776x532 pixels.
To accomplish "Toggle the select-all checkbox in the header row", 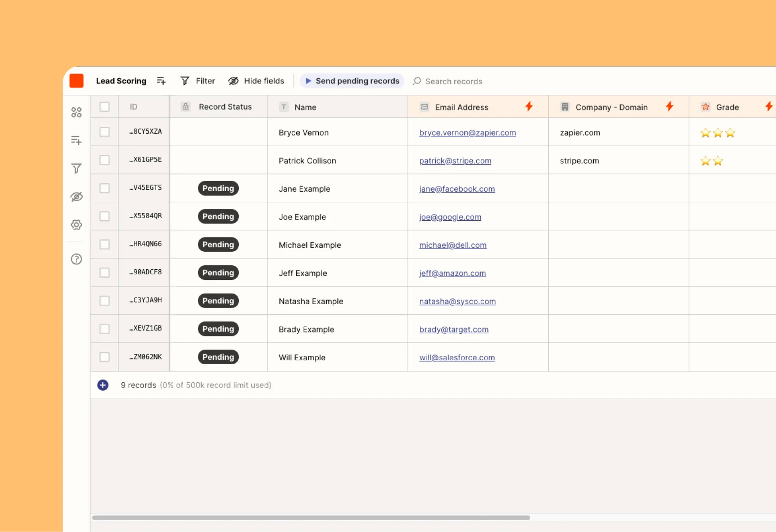I will point(104,106).
